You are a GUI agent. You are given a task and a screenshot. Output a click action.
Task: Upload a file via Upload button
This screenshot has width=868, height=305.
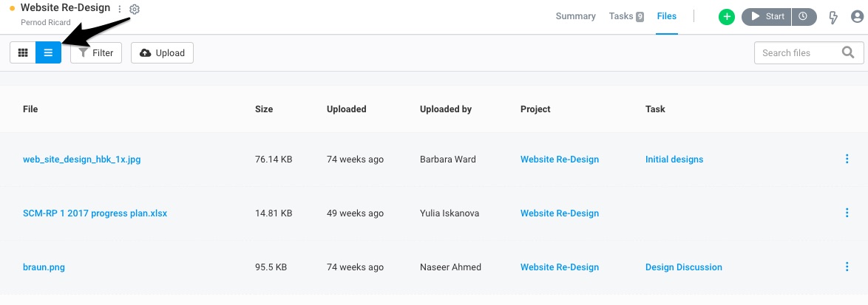pos(162,53)
